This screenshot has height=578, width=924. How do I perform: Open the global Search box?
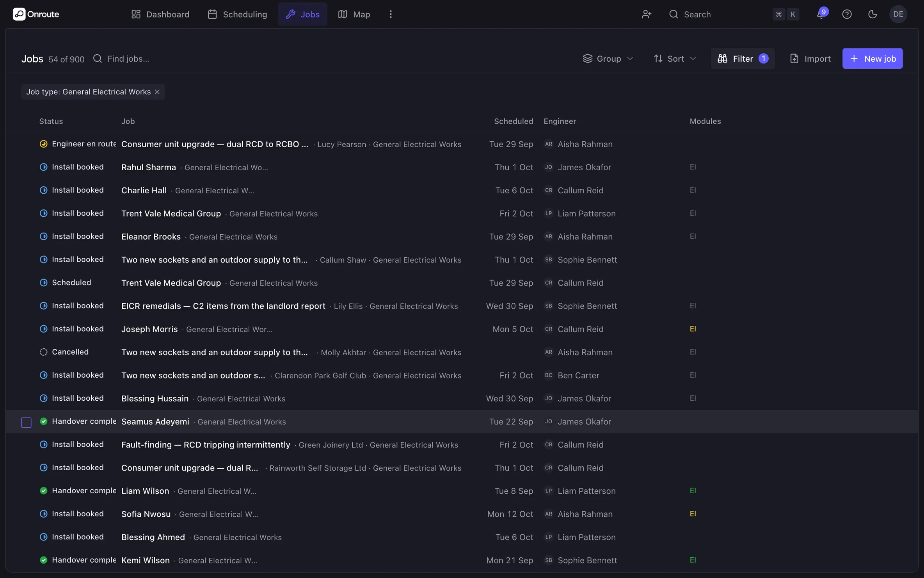coord(734,14)
